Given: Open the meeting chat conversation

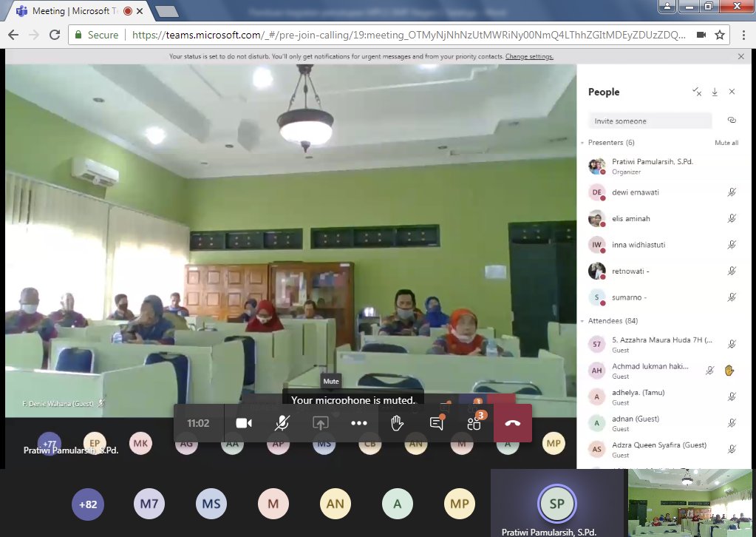Looking at the screenshot, I should (437, 423).
